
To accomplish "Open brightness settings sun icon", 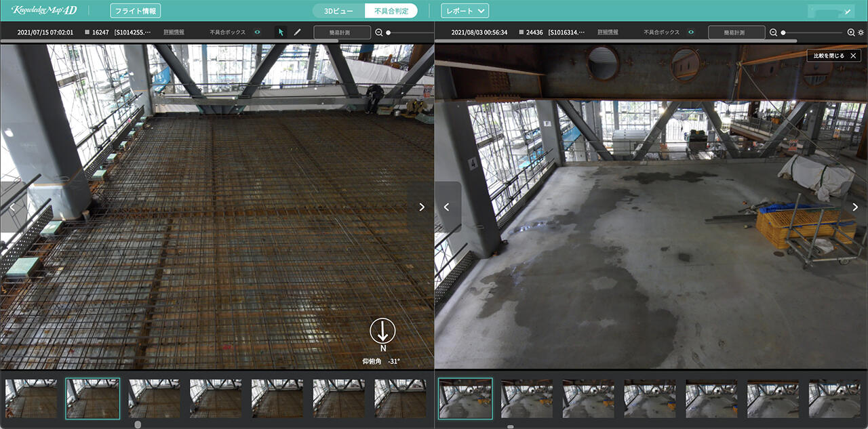I will pyautogui.click(x=861, y=32).
